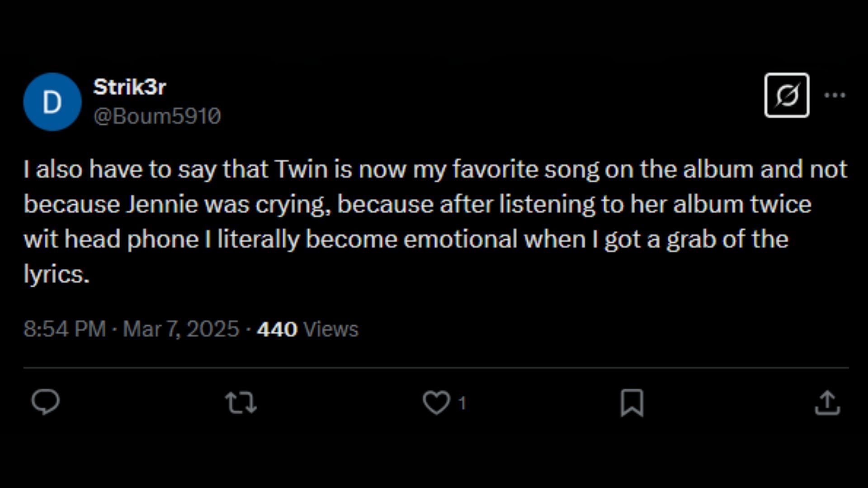Open the blue "D" profile avatar
The width and height of the screenshot is (868, 488).
(52, 102)
